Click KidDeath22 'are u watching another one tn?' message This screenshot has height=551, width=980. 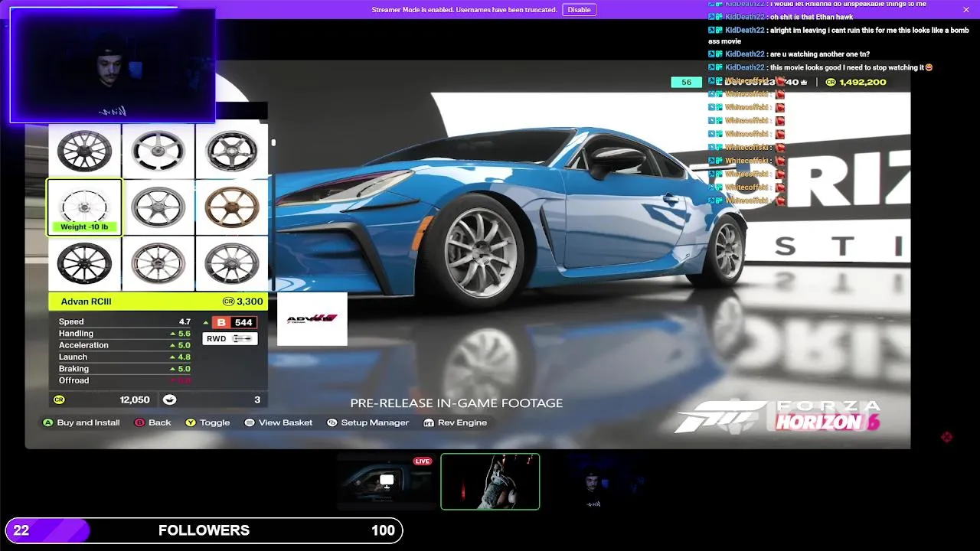[789, 54]
